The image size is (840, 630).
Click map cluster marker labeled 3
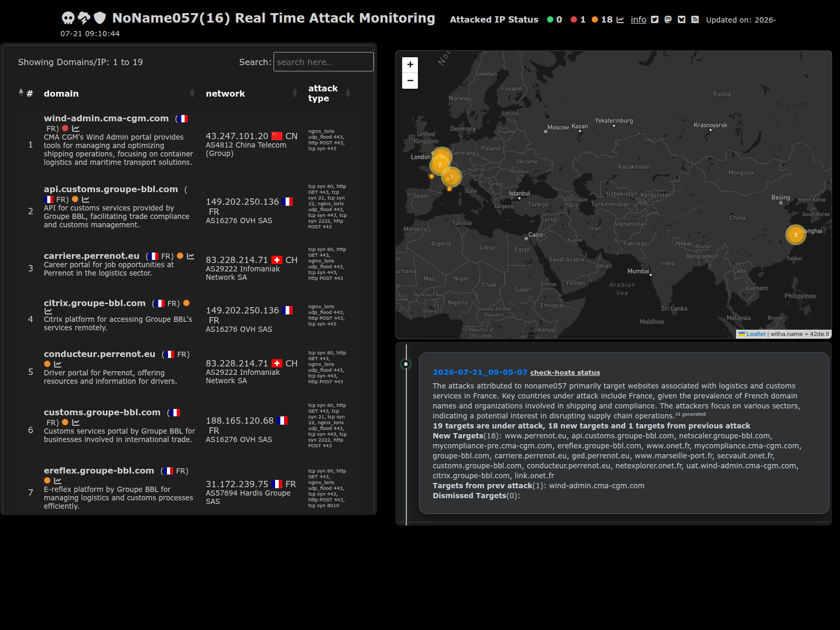tap(451, 177)
